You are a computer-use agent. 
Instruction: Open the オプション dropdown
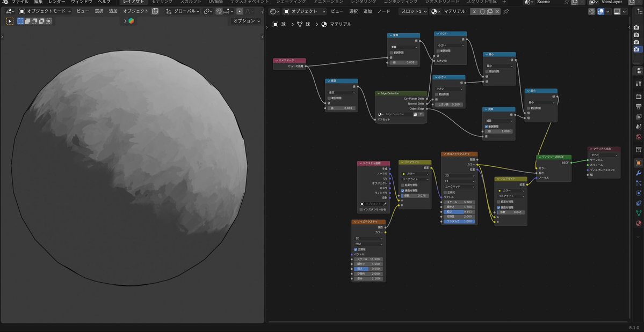coord(247,21)
